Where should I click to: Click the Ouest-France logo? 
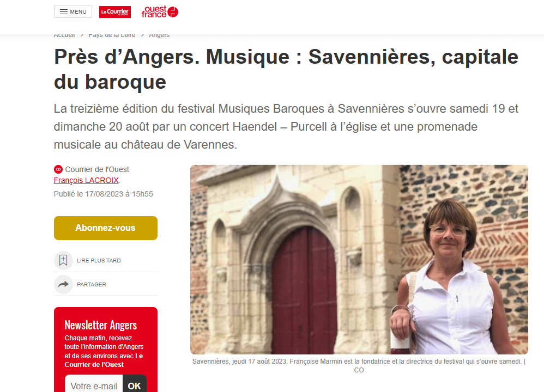[x=160, y=12]
